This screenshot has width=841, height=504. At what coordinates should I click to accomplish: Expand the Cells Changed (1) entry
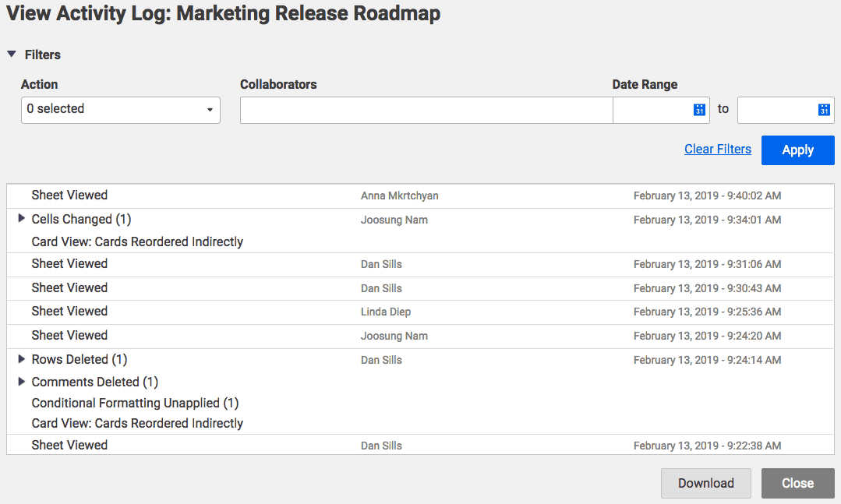[22, 219]
